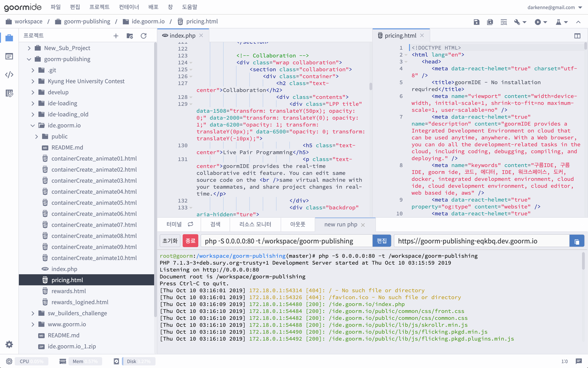Image resolution: width=588 pixels, height=368 pixels.
Task: Open settings gear in the sidebar
Action: (9, 344)
